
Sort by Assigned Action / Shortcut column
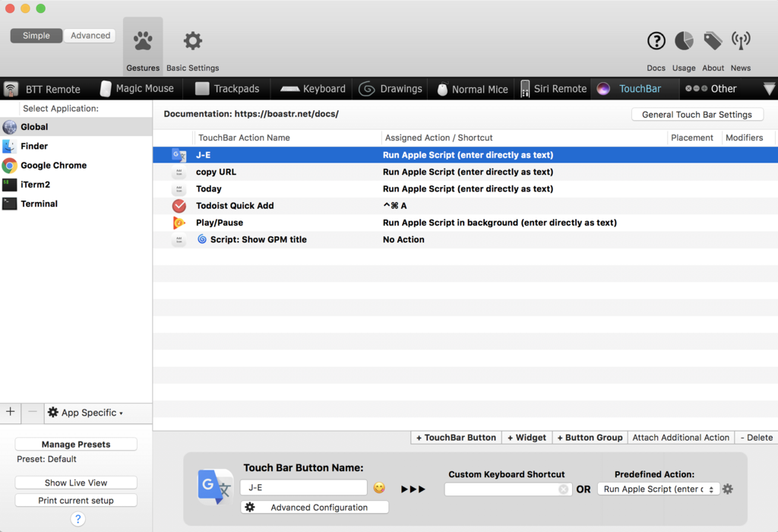[524, 138]
